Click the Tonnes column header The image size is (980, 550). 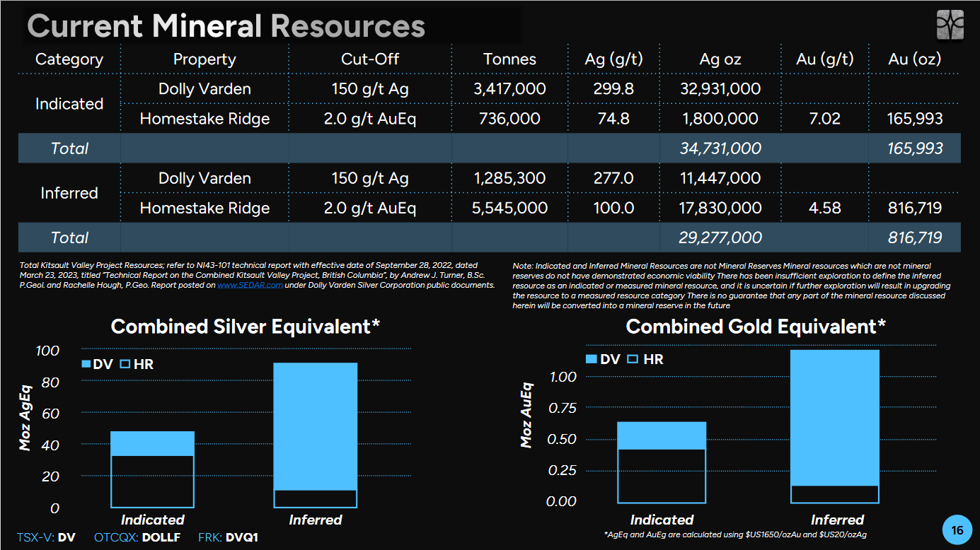(509, 59)
